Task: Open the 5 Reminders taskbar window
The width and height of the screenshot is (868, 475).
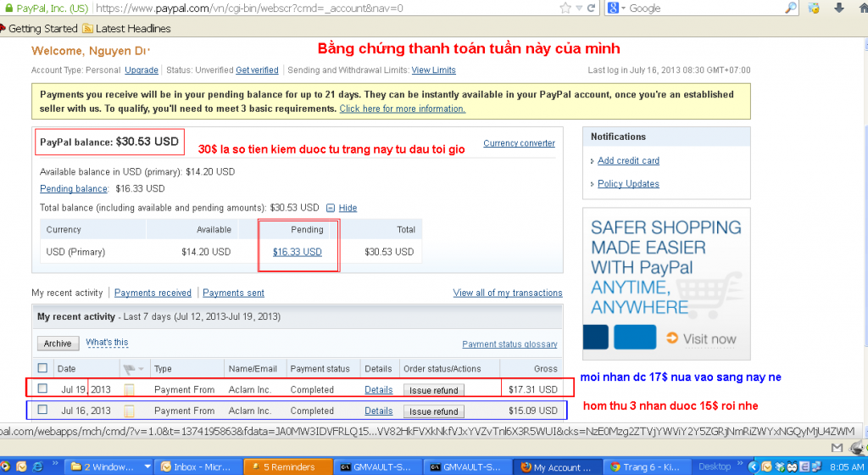Action: [288, 467]
